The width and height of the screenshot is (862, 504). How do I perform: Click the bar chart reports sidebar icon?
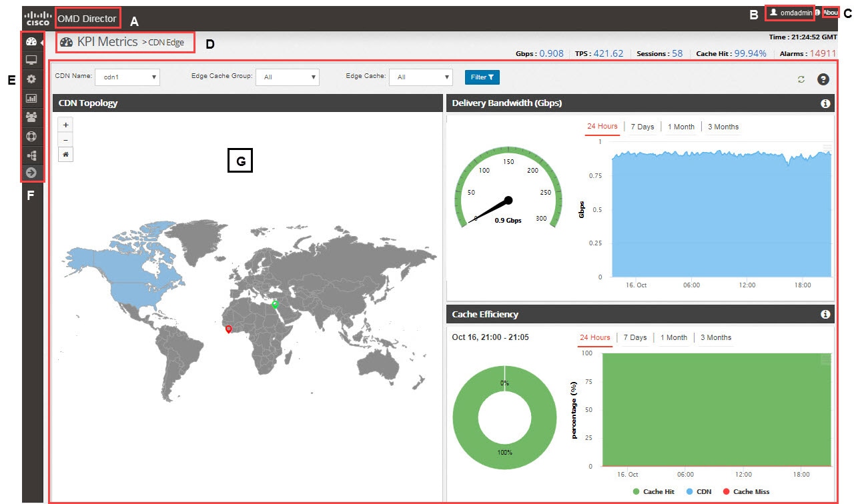[31, 98]
